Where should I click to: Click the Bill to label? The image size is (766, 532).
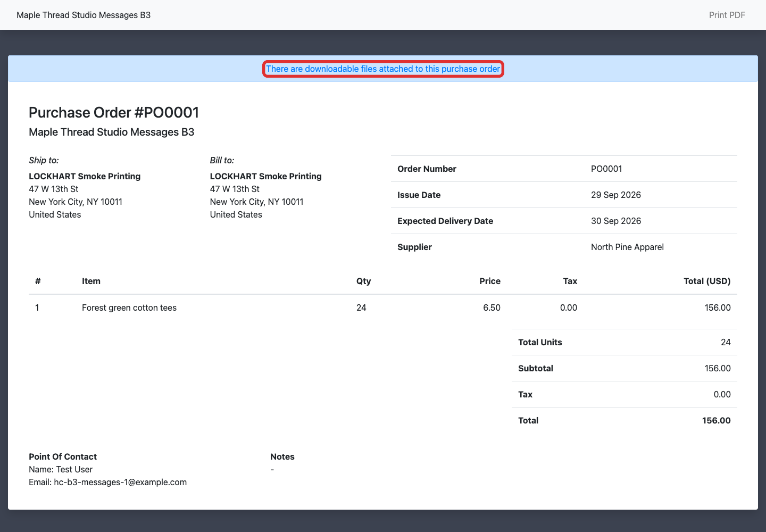pyautogui.click(x=222, y=160)
